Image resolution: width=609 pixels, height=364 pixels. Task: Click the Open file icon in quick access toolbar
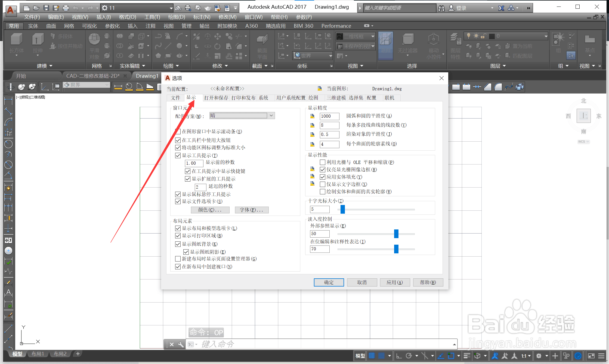tap(36, 8)
